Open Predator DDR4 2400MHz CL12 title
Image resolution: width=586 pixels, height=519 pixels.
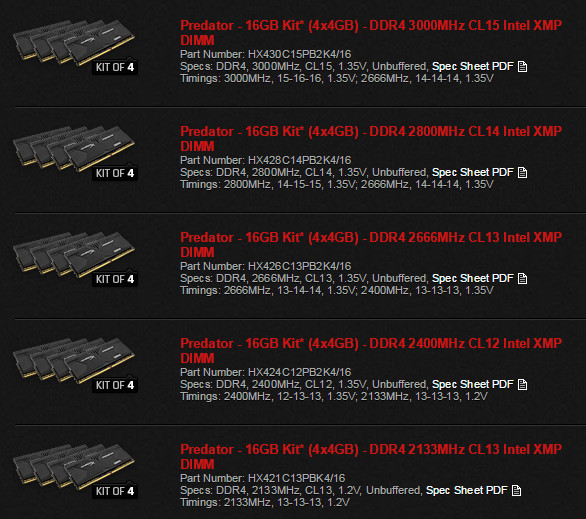click(x=371, y=351)
